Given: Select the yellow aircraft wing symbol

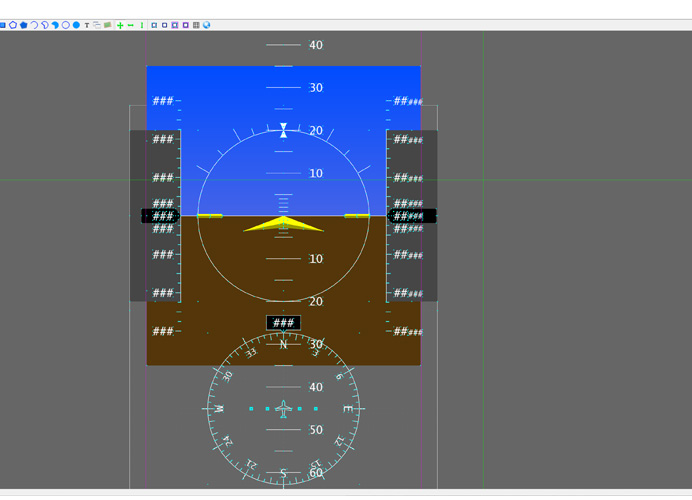Looking at the screenshot, I should pos(283,224).
